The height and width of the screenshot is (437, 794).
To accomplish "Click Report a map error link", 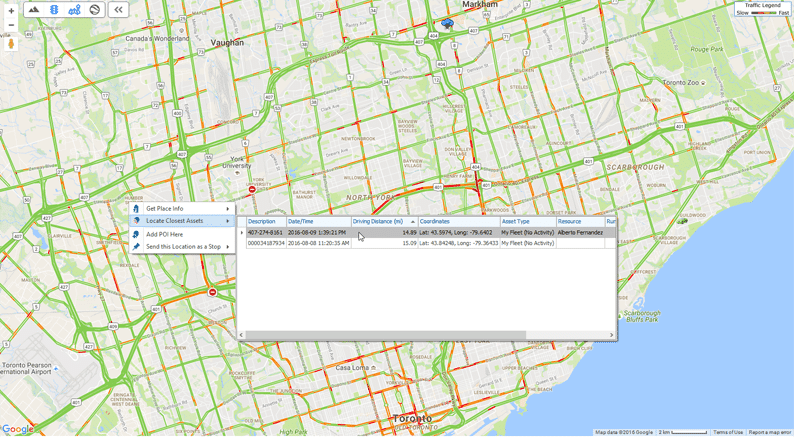I will pos(769,432).
